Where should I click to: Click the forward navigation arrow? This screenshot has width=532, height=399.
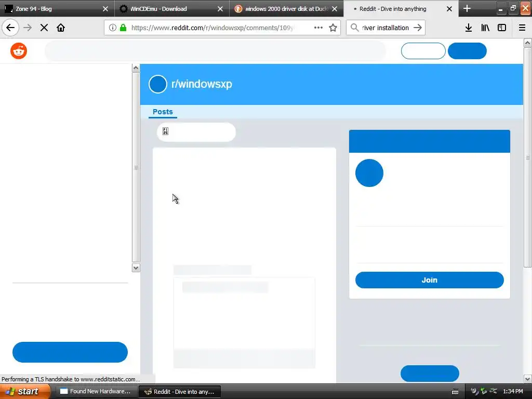click(x=28, y=28)
